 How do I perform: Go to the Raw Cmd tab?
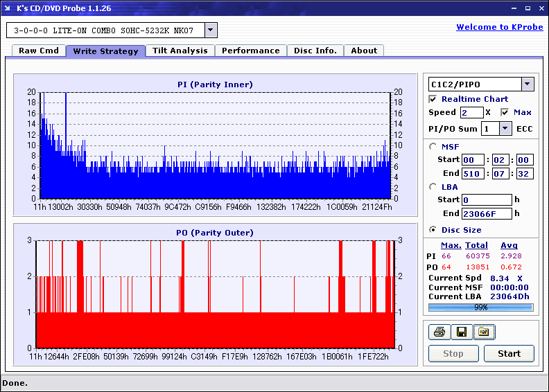[x=38, y=51]
